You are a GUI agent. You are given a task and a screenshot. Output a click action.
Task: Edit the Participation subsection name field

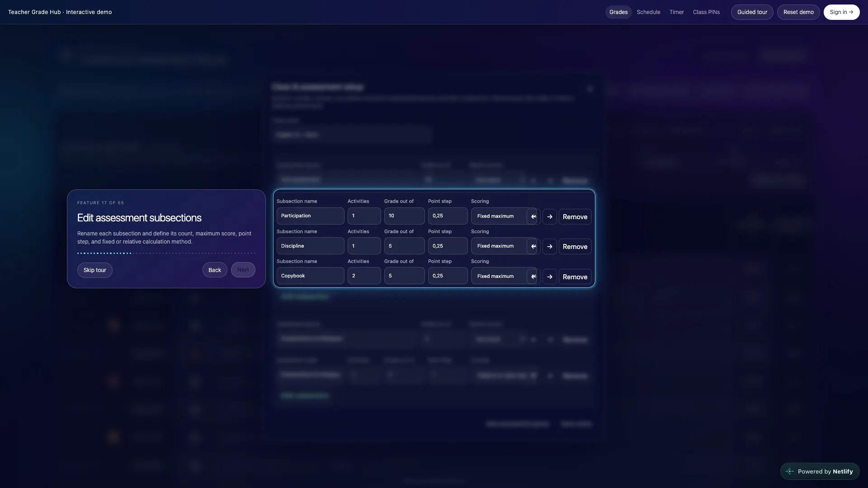[311, 216]
